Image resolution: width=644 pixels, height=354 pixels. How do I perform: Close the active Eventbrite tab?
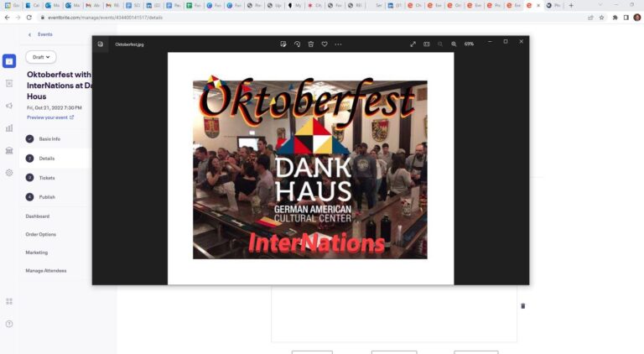538,5
